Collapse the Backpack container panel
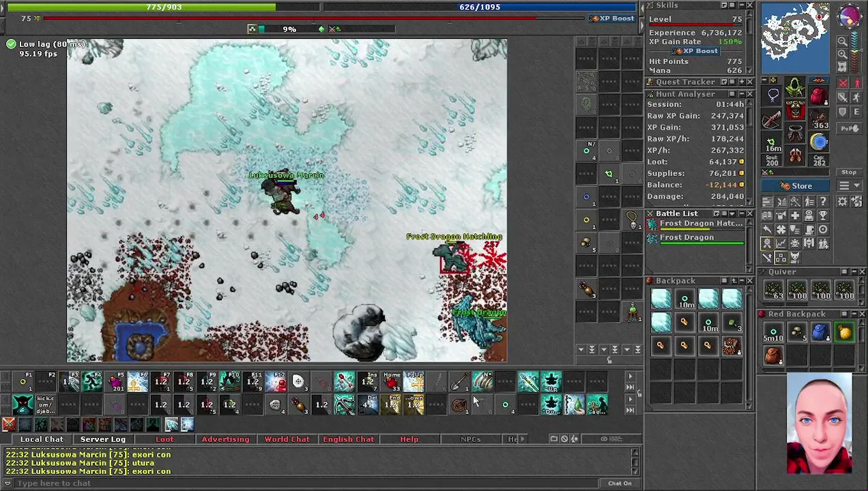Image resolution: width=868 pixels, height=491 pixels. (x=742, y=280)
